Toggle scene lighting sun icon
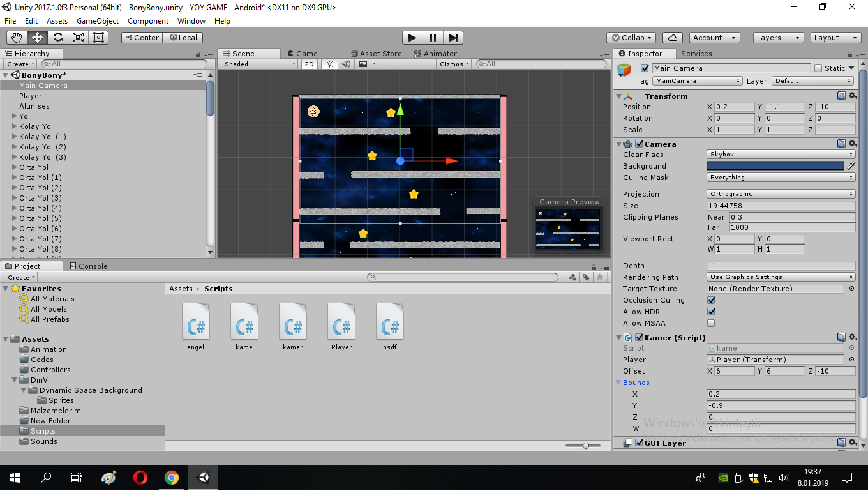 tap(329, 64)
